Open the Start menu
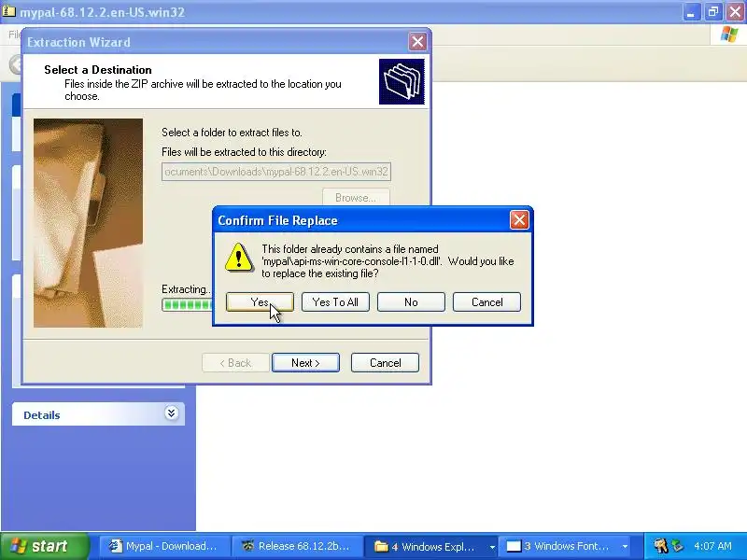747x560 pixels. click(45, 546)
